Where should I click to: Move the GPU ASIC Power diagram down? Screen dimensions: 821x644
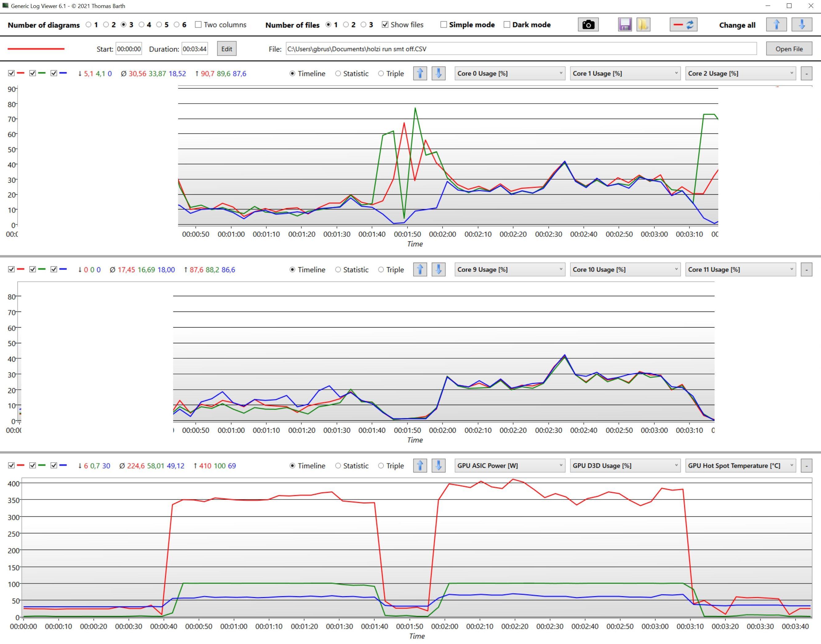pyautogui.click(x=438, y=466)
